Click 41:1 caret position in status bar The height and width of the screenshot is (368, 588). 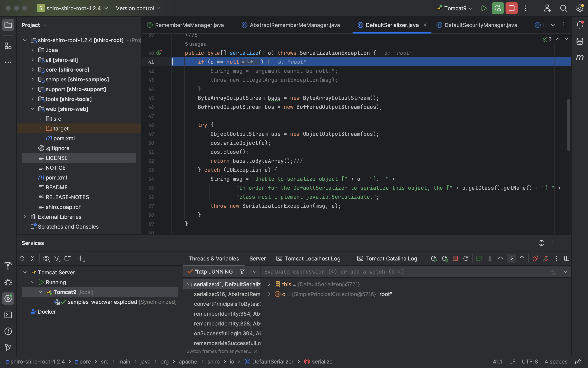click(x=497, y=362)
